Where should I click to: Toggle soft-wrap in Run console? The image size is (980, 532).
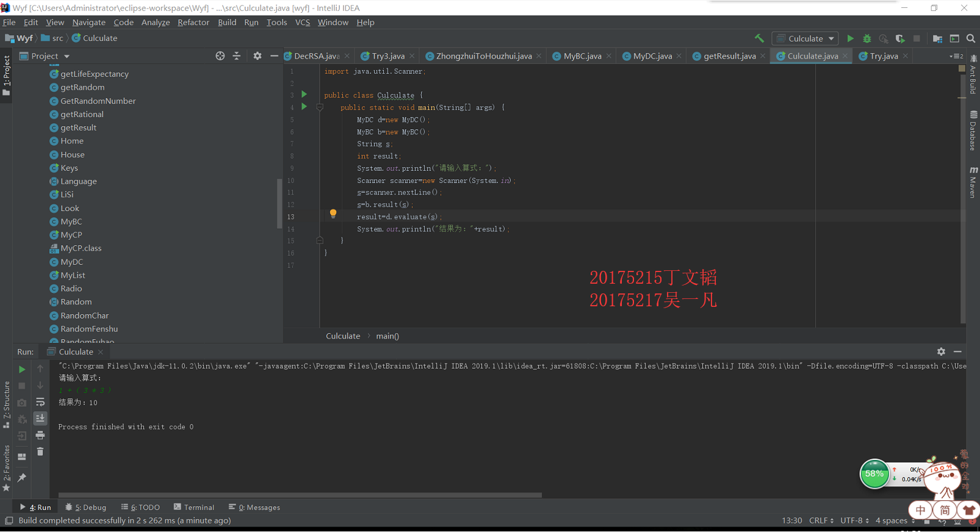pos(40,402)
